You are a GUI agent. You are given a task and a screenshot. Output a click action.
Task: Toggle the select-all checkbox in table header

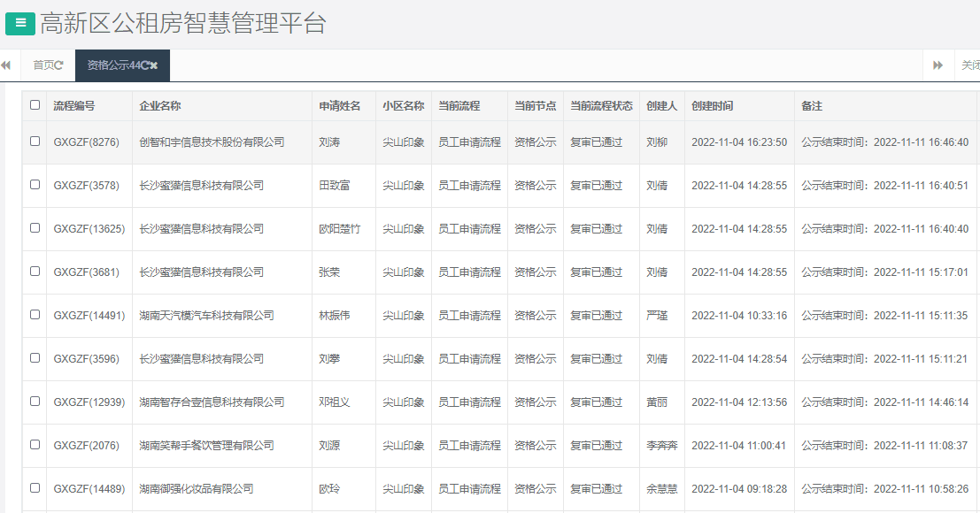pyautogui.click(x=34, y=104)
